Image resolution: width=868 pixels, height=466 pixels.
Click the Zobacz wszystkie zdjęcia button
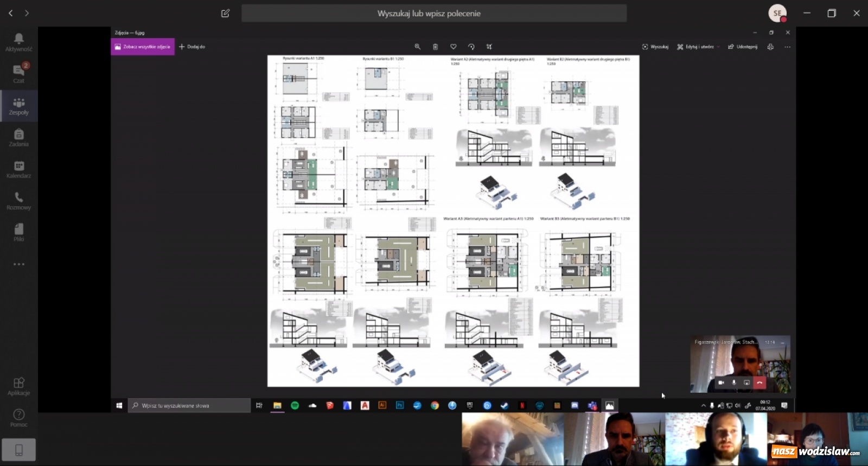(143, 47)
